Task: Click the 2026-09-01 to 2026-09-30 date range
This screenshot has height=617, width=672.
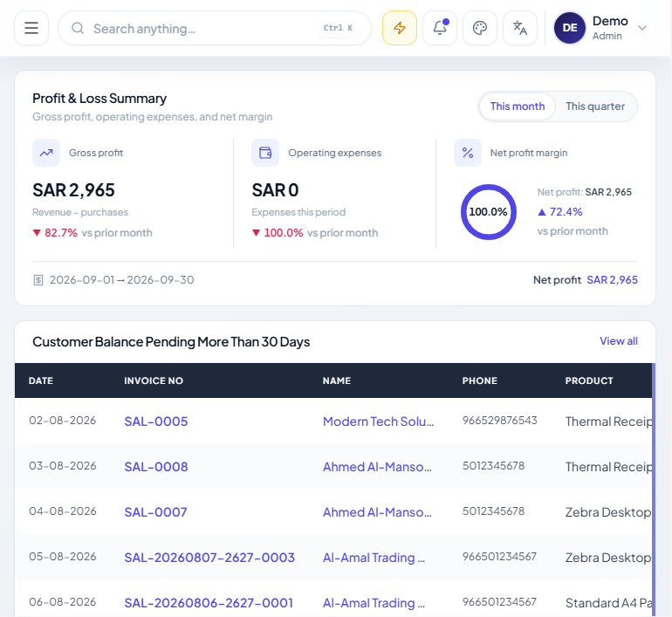Action: tap(121, 280)
